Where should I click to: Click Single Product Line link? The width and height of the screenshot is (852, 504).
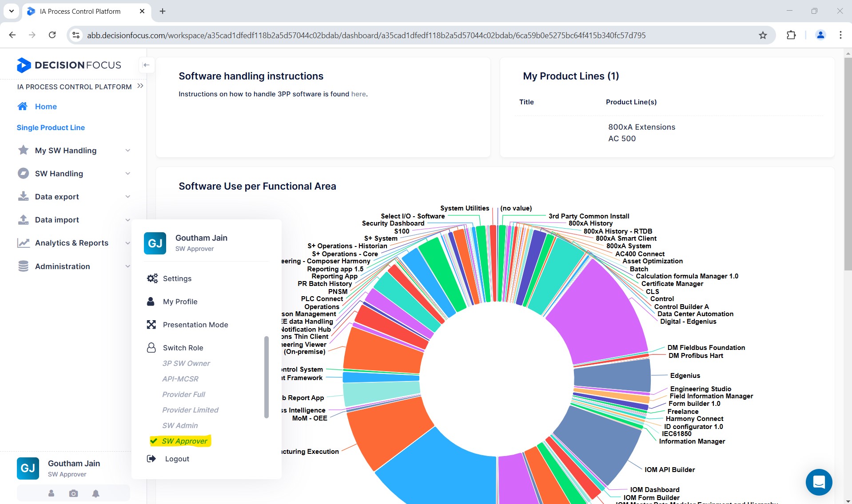click(x=51, y=127)
